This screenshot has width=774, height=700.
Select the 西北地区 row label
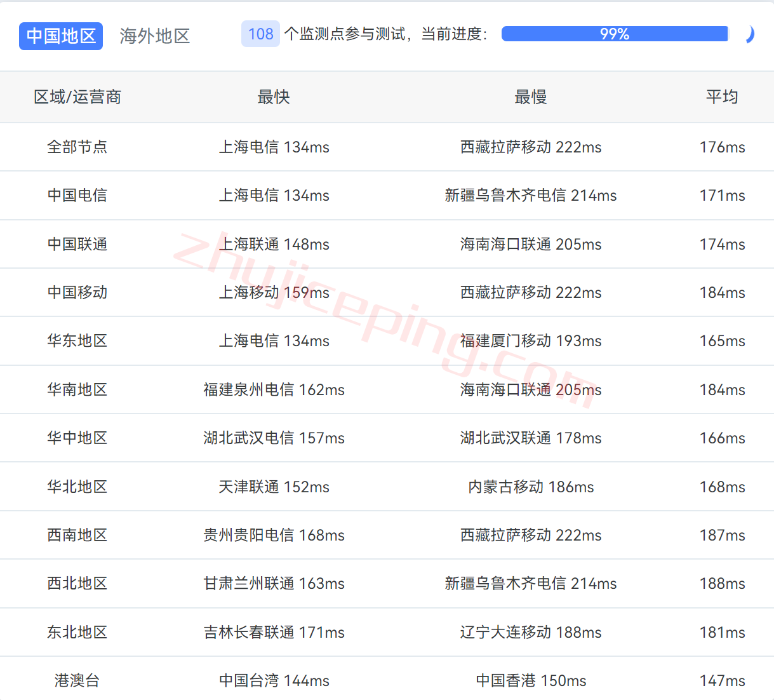tap(77, 584)
